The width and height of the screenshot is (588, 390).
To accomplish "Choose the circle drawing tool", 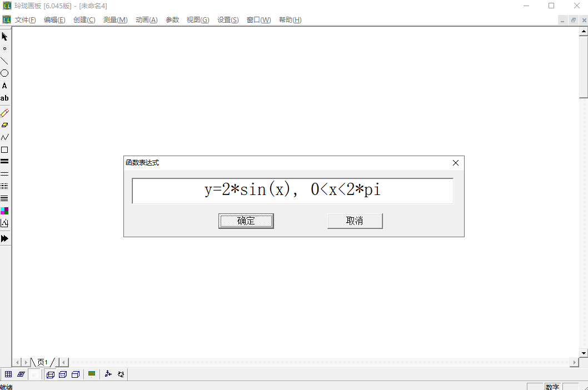I will pos(4,73).
